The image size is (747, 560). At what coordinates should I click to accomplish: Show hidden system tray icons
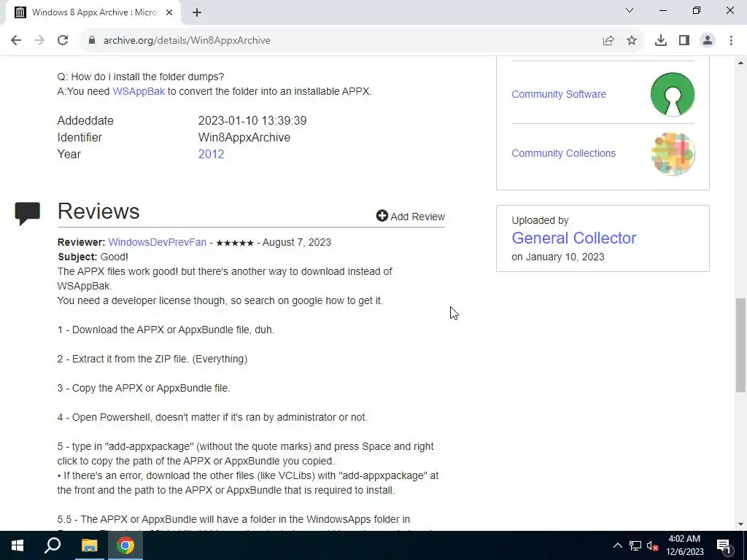[x=617, y=545]
